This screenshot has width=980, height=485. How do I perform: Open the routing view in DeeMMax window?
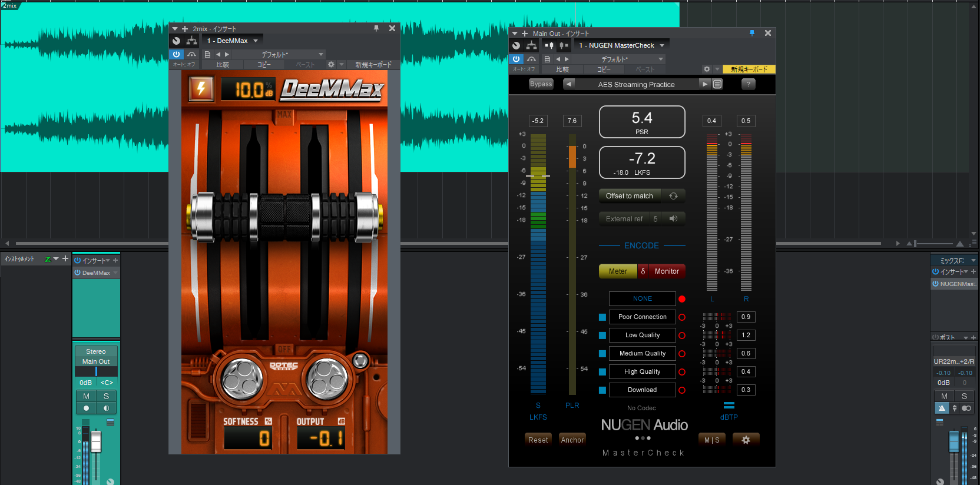coord(191,41)
